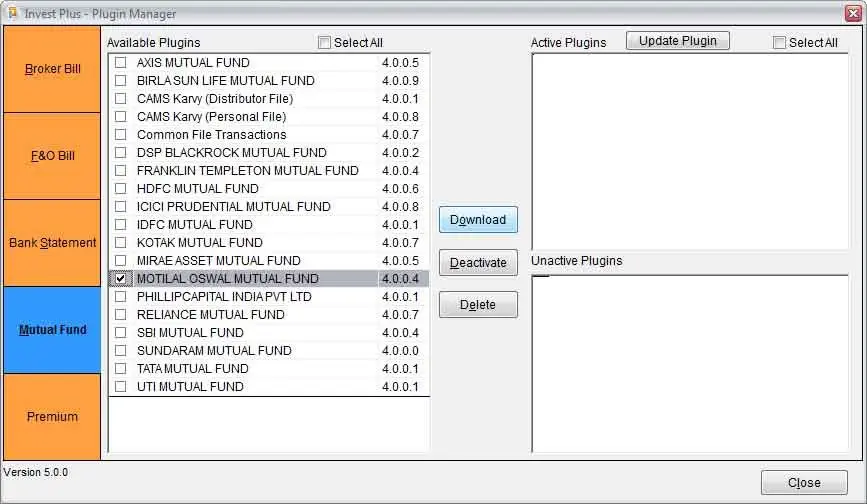The width and height of the screenshot is (867, 504).
Task: Click version 4.0.0.2 of DSP Blackrock
Action: click(x=400, y=153)
